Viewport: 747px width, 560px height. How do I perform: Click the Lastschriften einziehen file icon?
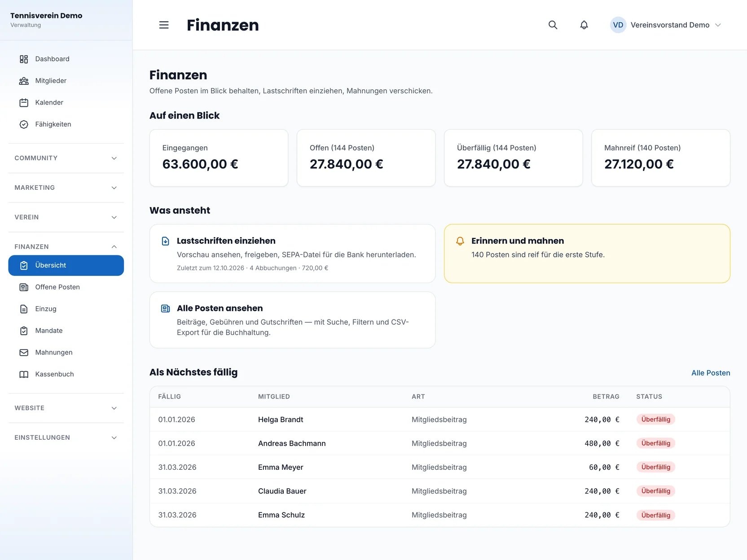(165, 241)
